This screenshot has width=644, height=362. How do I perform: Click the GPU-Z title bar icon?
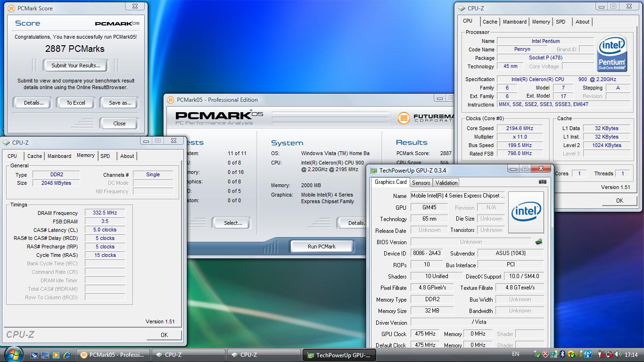[x=373, y=171]
